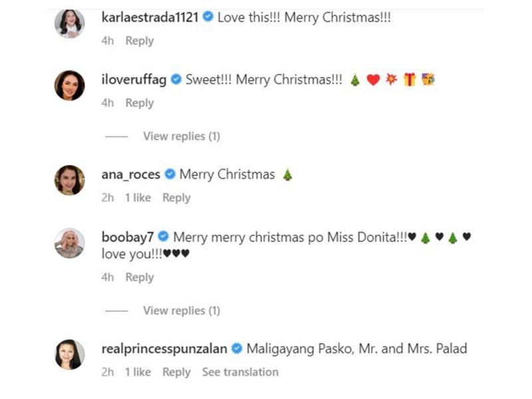Click verified badge next to realprincesspunzalan

237,348
